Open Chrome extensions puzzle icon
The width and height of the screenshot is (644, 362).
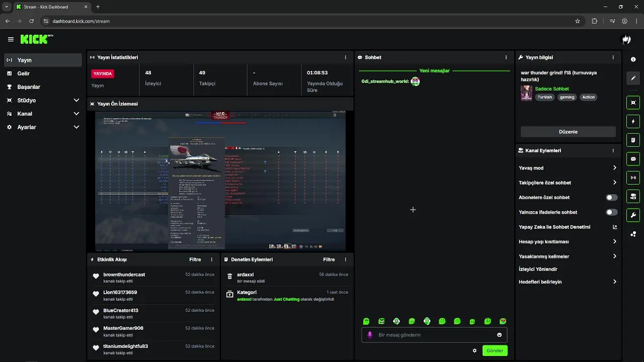[595, 21]
